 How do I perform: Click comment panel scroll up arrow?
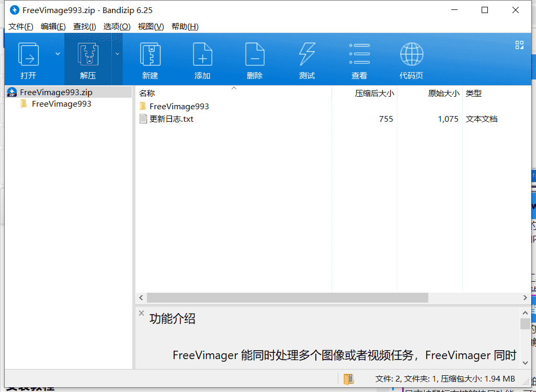(x=526, y=313)
